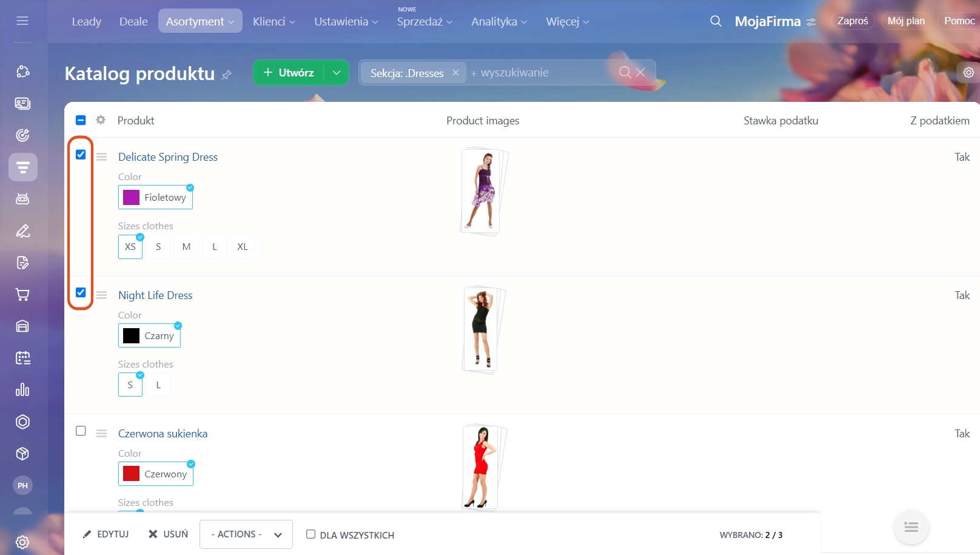Select size M for Delicate Spring Dress
The image size is (980, 555).
[186, 247]
